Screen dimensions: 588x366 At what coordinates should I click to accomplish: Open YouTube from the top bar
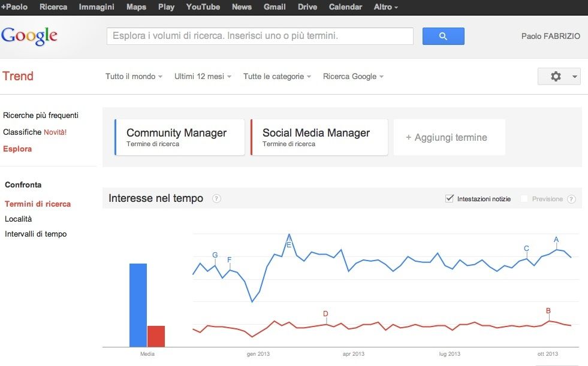click(203, 7)
